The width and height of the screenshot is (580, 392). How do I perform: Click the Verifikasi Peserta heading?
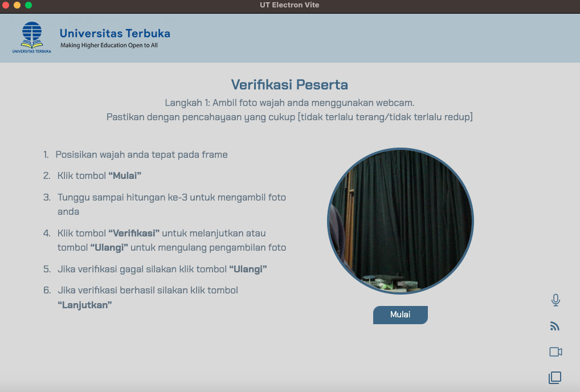(x=289, y=85)
